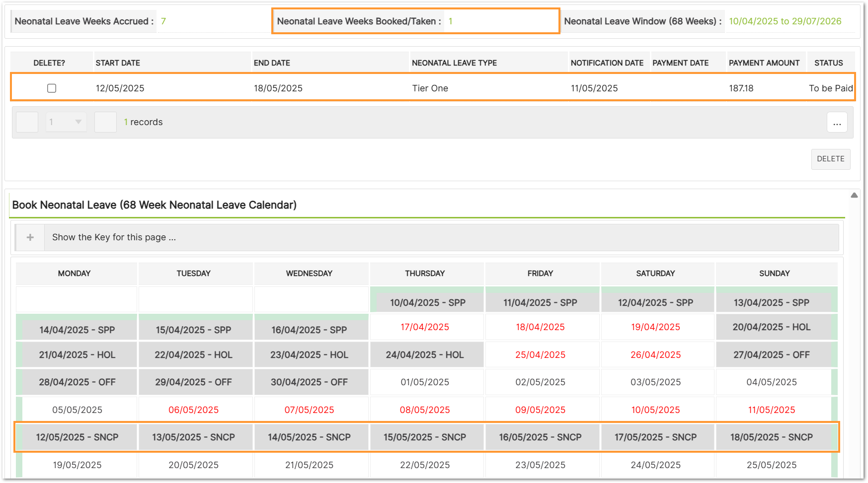Click notification date 11/05/2025 cell

pyautogui.click(x=594, y=88)
